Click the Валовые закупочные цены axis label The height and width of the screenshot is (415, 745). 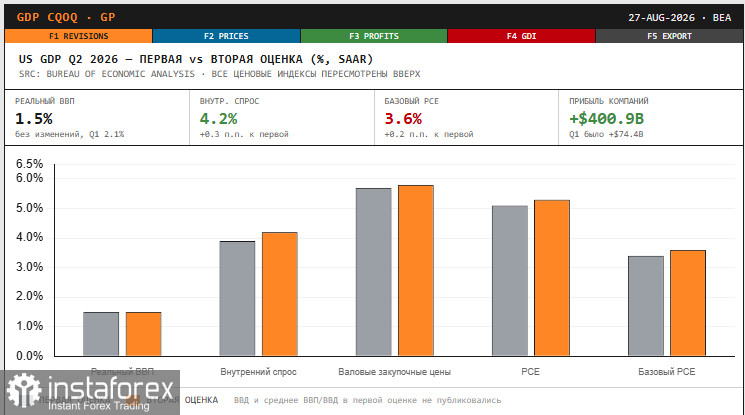click(x=394, y=372)
